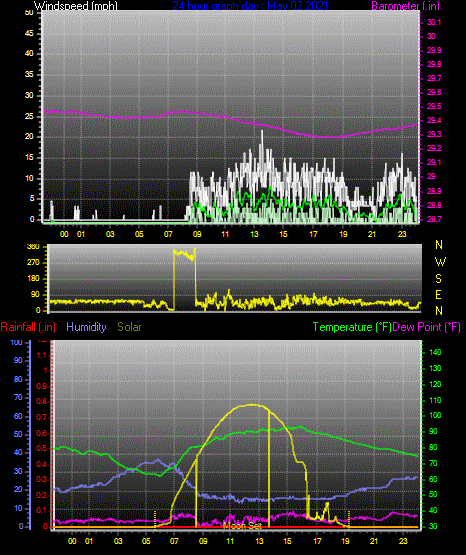Screen dimensions: 466x555
Task: Click the barometer axis value '28.7'
Action: tap(434, 219)
